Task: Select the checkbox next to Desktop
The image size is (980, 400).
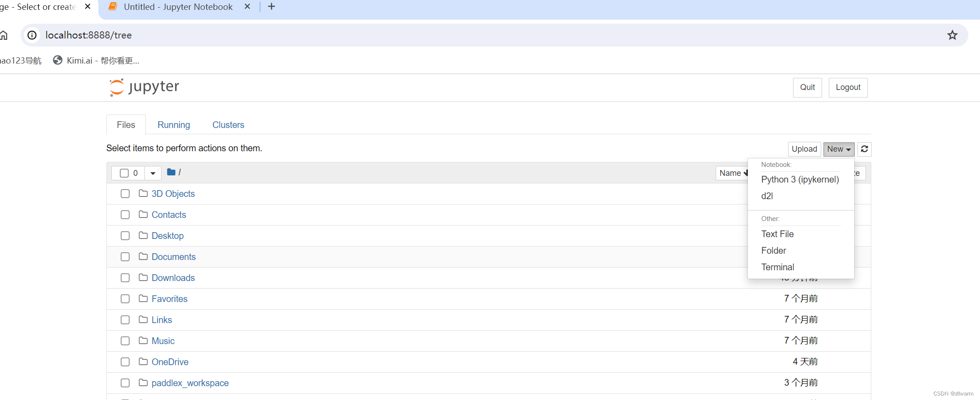Action: (125, 236)
